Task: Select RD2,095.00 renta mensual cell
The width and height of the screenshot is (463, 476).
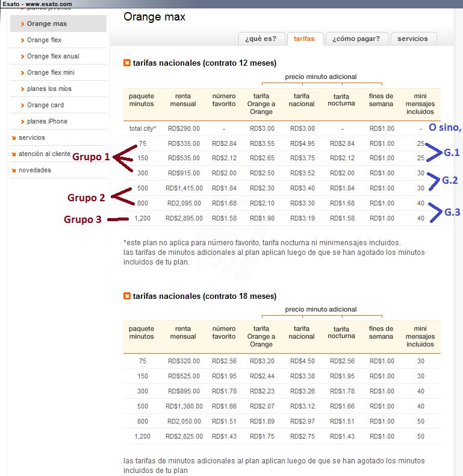Action: [184, 203]
